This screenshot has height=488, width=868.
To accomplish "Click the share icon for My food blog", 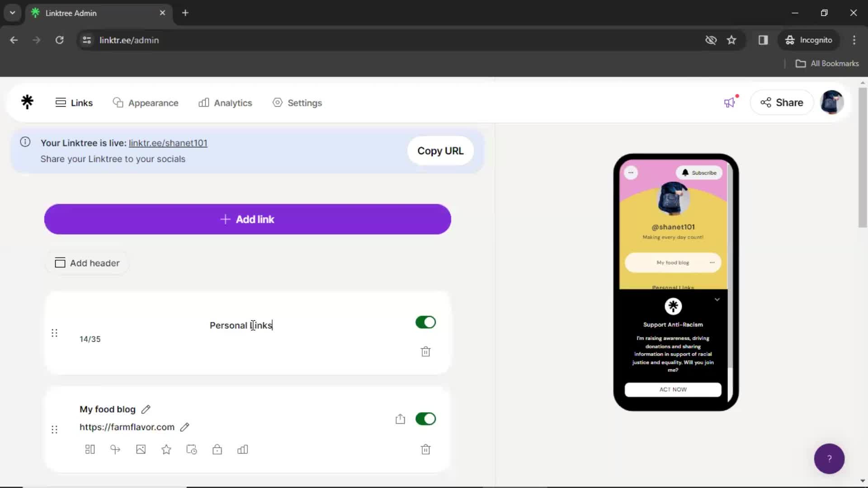I will pos(401,417).
